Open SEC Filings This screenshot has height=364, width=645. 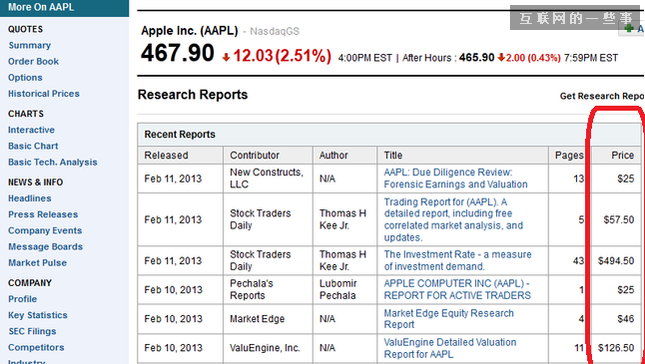(32, 331)
